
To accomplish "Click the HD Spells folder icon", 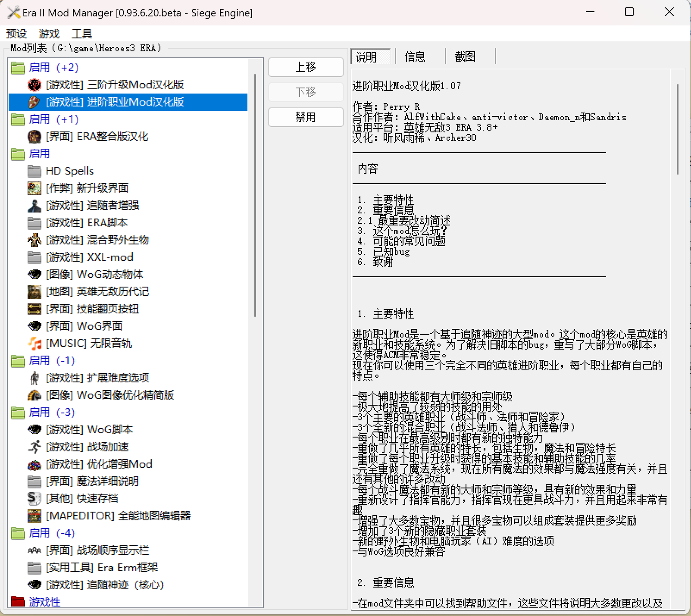I will tap(34, 171).
